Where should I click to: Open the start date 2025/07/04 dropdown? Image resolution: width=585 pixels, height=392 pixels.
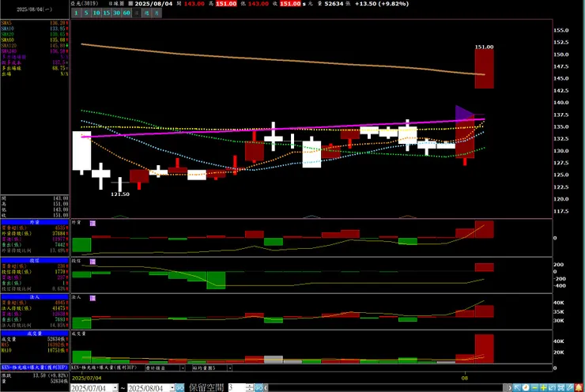(115, 388)
